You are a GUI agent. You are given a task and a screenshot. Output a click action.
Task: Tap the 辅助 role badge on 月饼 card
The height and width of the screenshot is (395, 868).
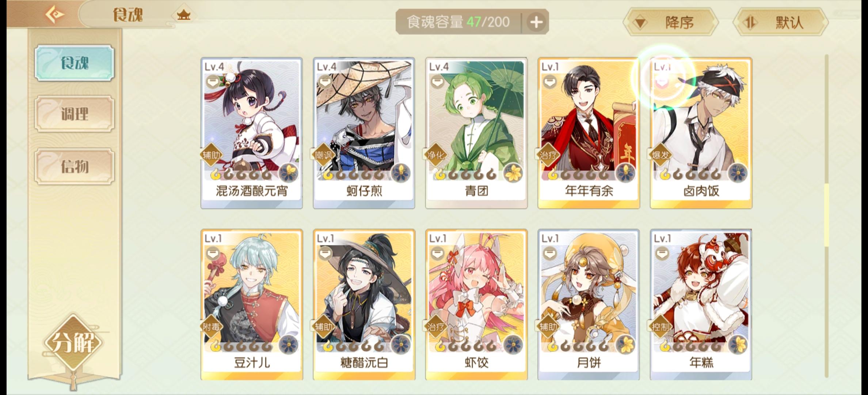coord(548,327)
